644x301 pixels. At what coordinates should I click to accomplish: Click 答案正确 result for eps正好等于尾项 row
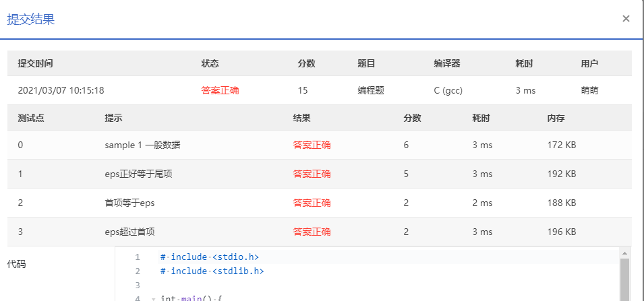click(x=312, y=174)
